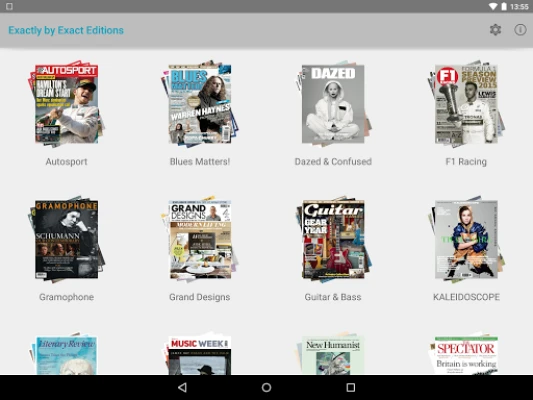
Task: Open the Guitar & Bass magazine cover
Action: pyautogui.click(x=333, y=239)
